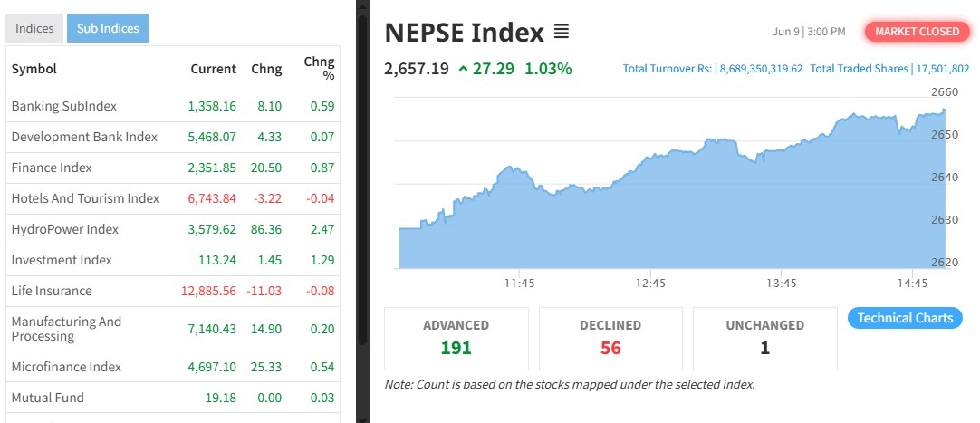Open the NEPSE Index hamburger menu icon
Viewport: 980px width, 423px height.
tap(562, 33)
